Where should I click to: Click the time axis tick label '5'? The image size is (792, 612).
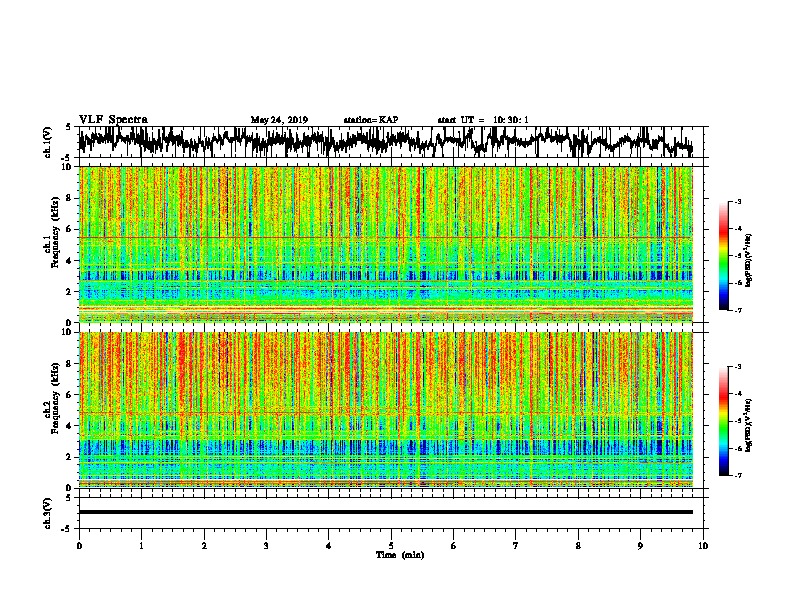click(x=391, y=545)
